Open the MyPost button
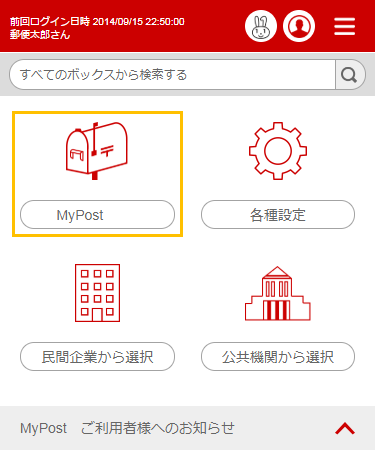 [97, 215]
